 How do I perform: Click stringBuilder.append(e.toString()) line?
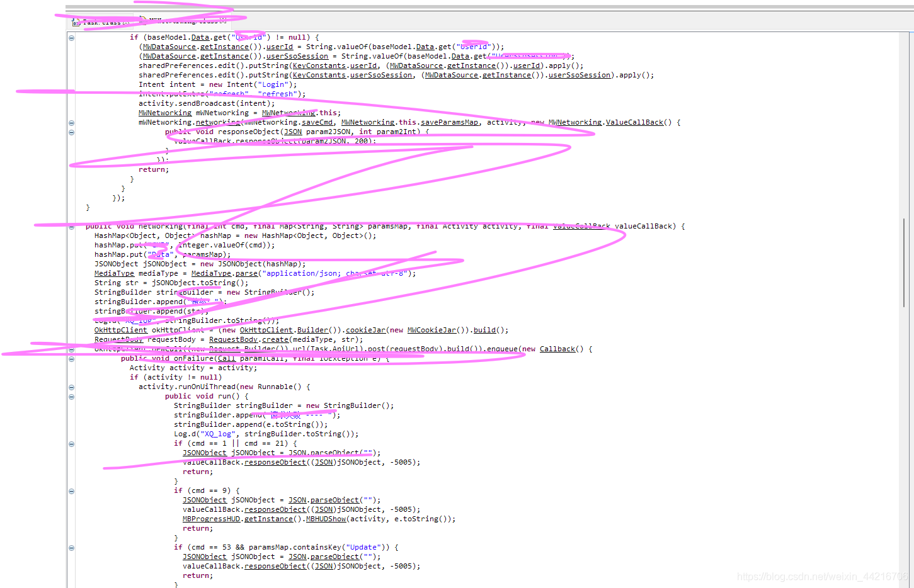click(x=251, y=424)
